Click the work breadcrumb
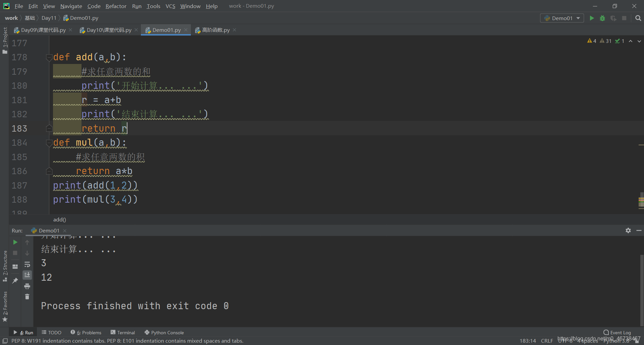The height and width of the screenshot is (345, 644). (11, 18)
